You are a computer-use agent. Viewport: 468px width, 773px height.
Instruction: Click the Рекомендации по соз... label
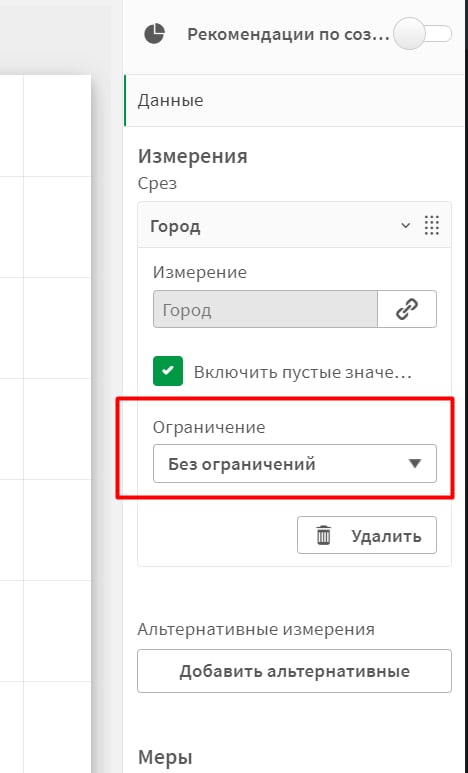click(x=288, y=35)
